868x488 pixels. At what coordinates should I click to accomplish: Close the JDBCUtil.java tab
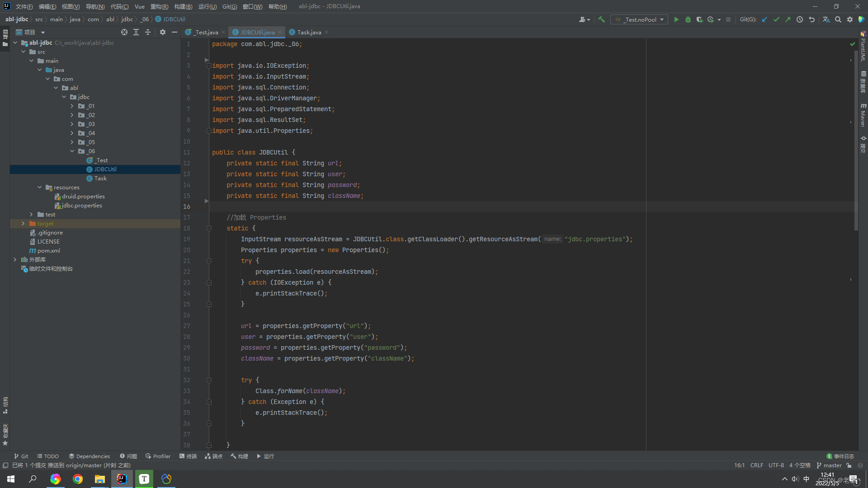point(280,32)
